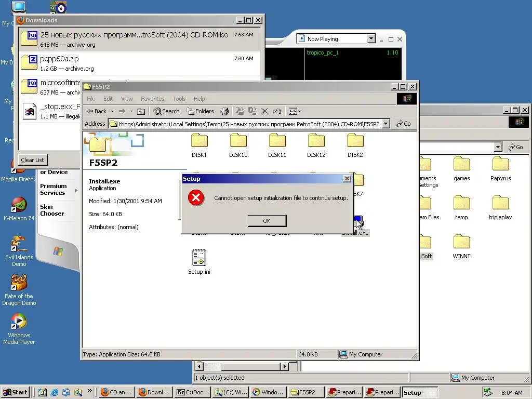Expand the Quick Launch overflow chevron
532x399 pixels.
point(89,391)
